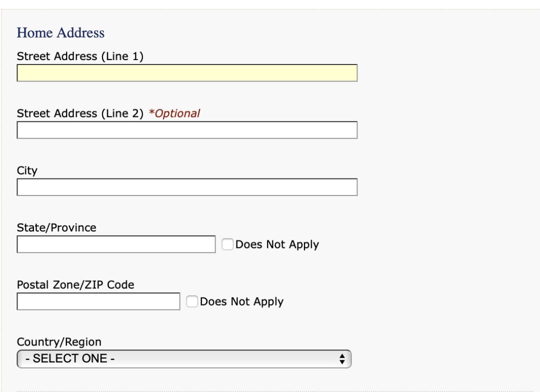Screen dimensions: 540x392
Task: Click the "Does Not Apply" text beside the ZIP Code field
Action: [x=242, y=302]
